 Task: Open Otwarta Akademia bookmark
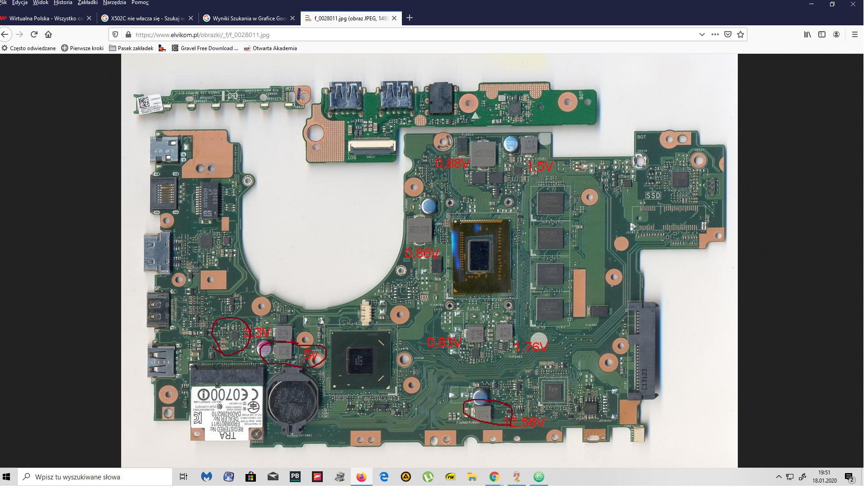(x=270, y=48)
